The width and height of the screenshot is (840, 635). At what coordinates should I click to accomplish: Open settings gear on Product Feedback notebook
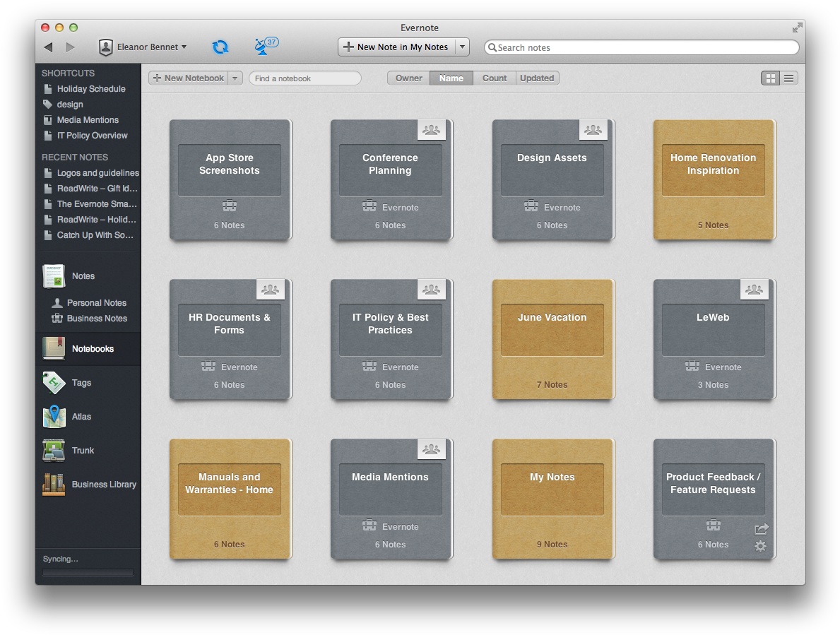click(760, 546)
